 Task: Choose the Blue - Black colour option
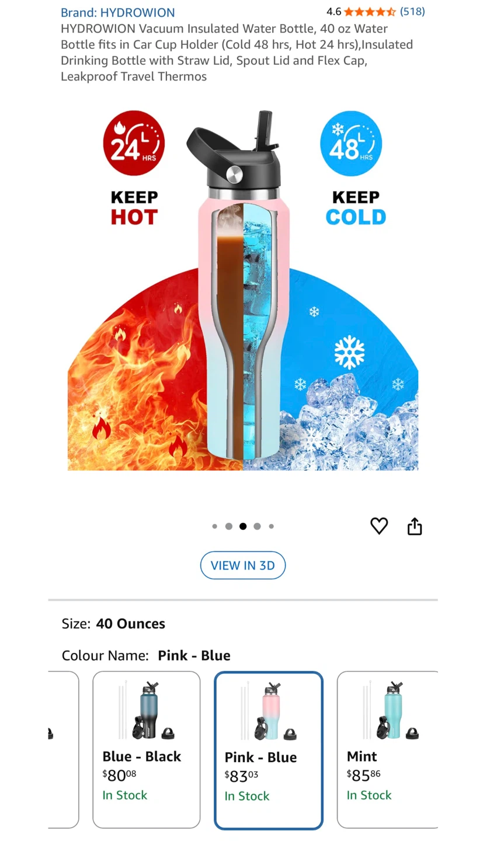147,750
